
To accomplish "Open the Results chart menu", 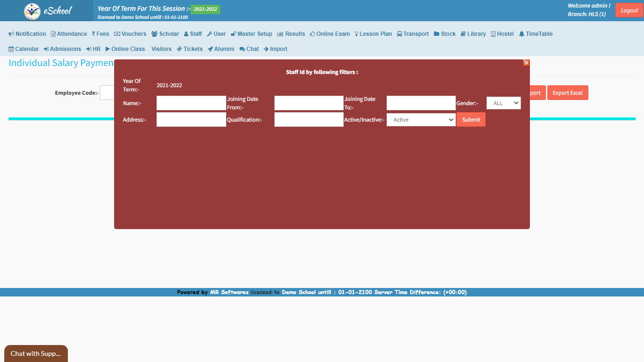I will point(291,34).
